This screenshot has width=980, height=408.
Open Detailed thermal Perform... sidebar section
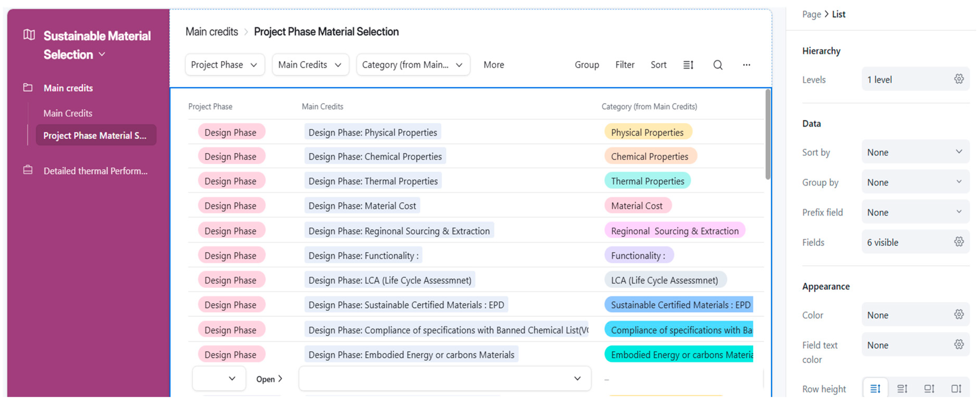pos(95,171)
